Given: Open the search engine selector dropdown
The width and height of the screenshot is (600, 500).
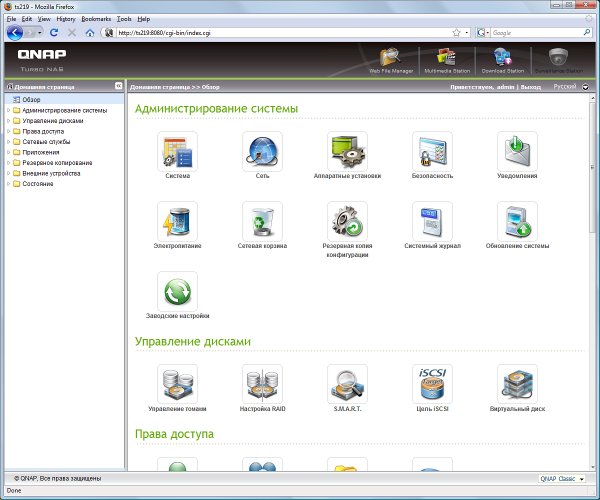Looking at the screenshot, I should pos(483,33).
